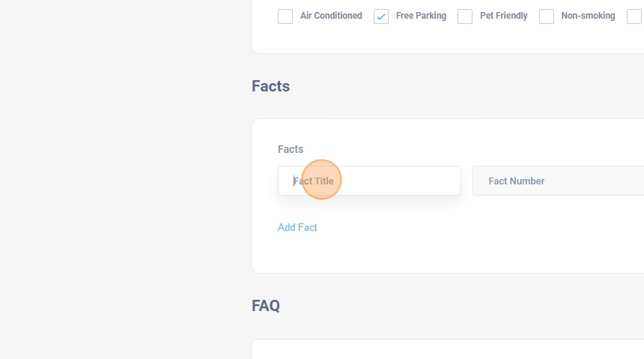The height and width of the screenshot is (359, 644).
Task: Click the Fact Title placeholder text
Action: point(313,181)
